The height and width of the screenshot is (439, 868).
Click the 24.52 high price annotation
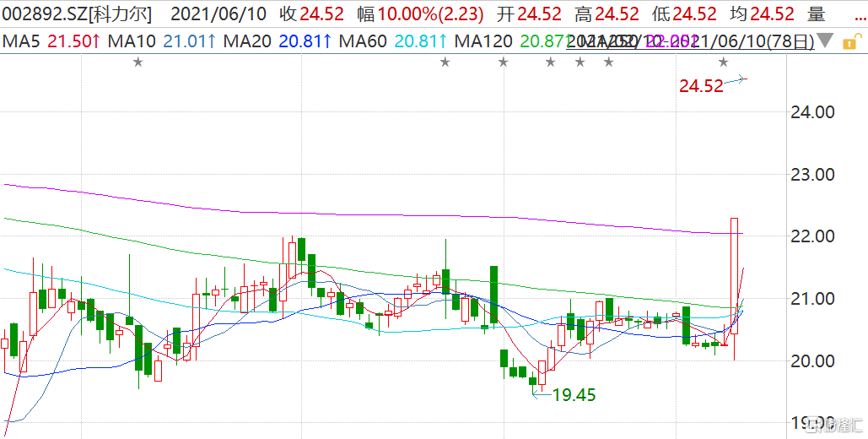pos(701,86)
